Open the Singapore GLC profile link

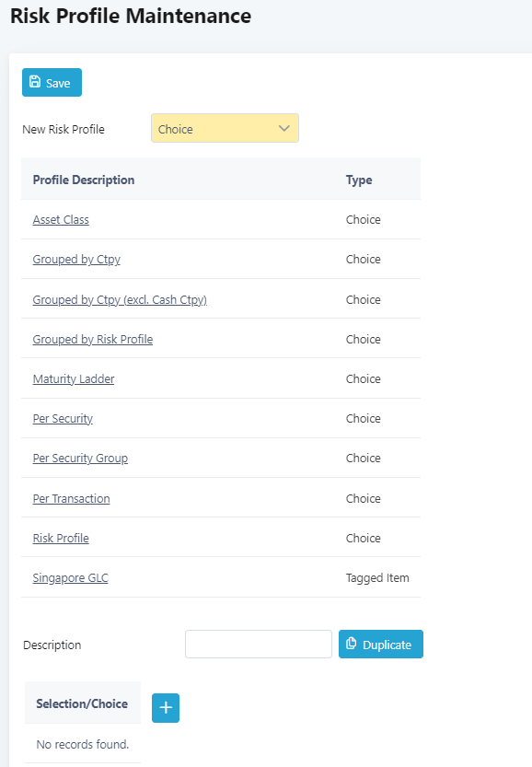point(70,577)
